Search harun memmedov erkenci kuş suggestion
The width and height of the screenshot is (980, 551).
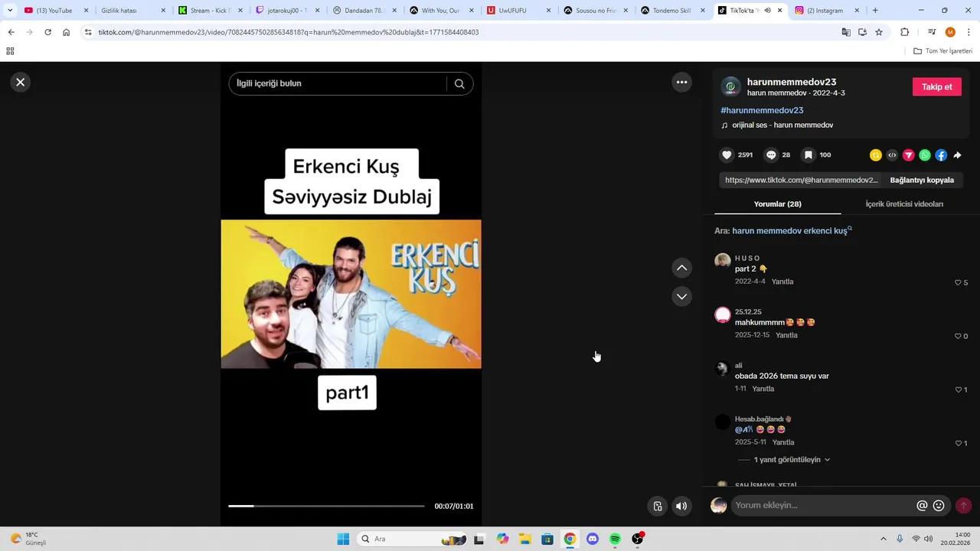pos(789,230)
